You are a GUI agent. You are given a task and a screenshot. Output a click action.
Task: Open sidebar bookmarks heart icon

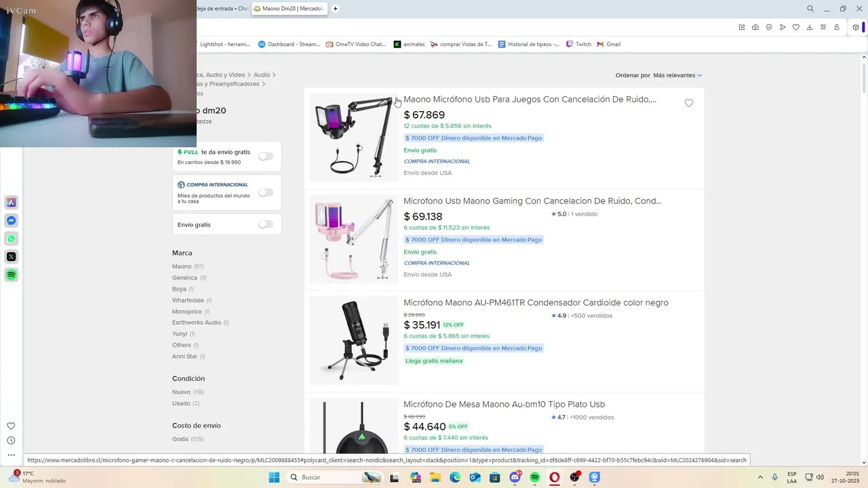pyautogui.click(x=11, y=426)
